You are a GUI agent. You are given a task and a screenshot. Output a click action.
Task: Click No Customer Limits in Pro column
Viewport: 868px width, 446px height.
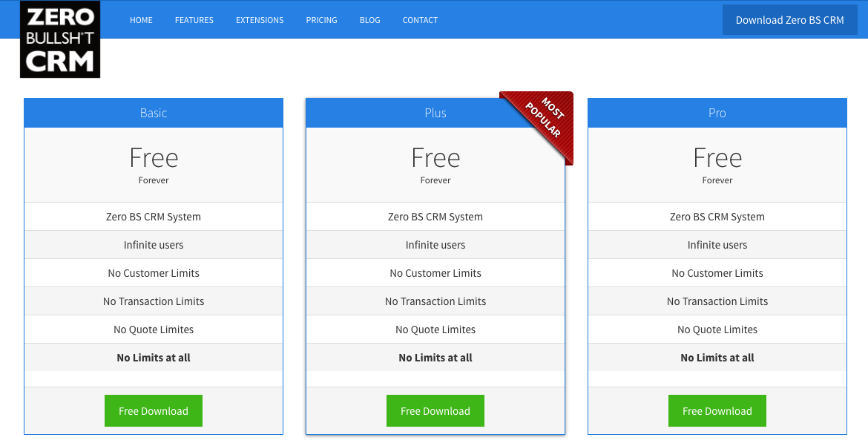pos(717,273)
